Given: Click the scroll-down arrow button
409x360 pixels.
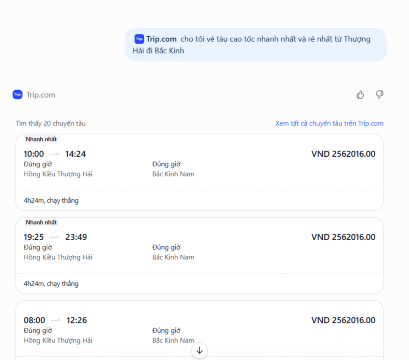Looking at the screenshot, I should [x=200, y=350].
